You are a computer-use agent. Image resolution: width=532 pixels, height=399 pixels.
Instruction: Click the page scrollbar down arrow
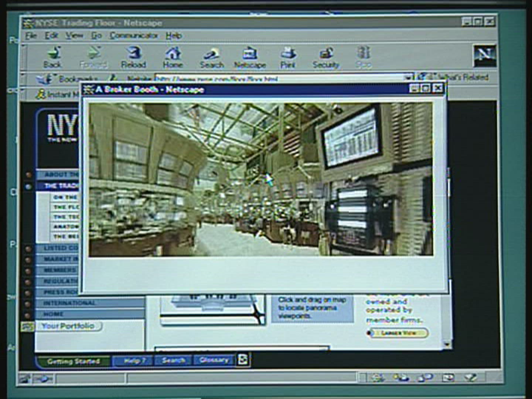tap(447, 344)
